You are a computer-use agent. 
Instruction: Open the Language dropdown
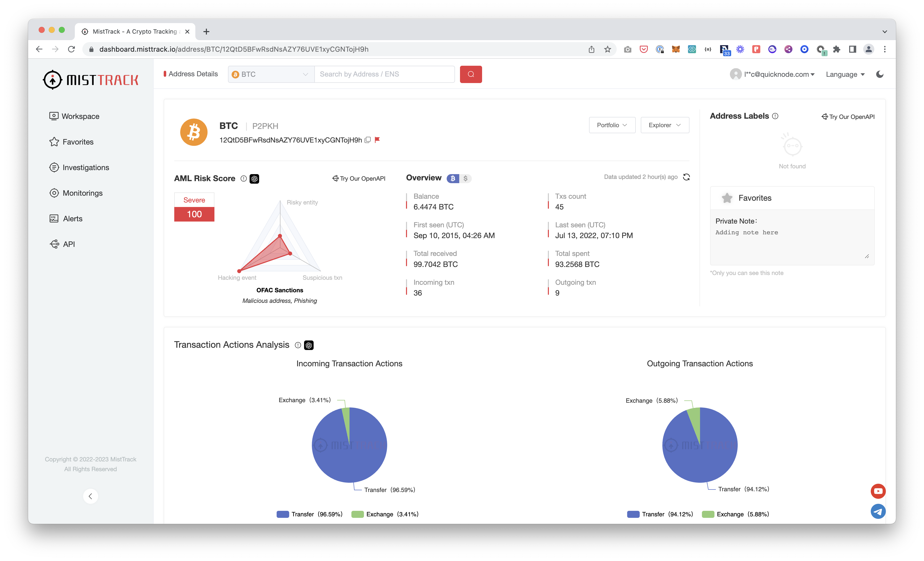pyautogui.click(x=845, y=74)
